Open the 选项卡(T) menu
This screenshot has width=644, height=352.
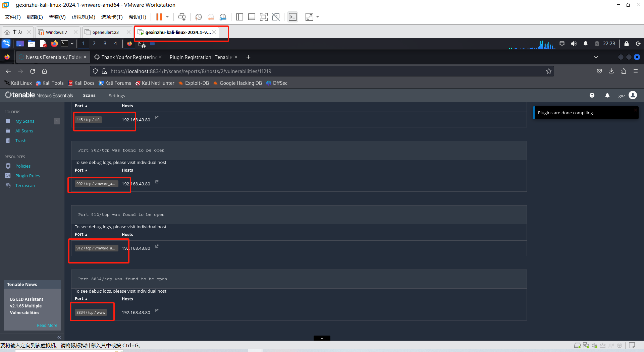[112, 17]
